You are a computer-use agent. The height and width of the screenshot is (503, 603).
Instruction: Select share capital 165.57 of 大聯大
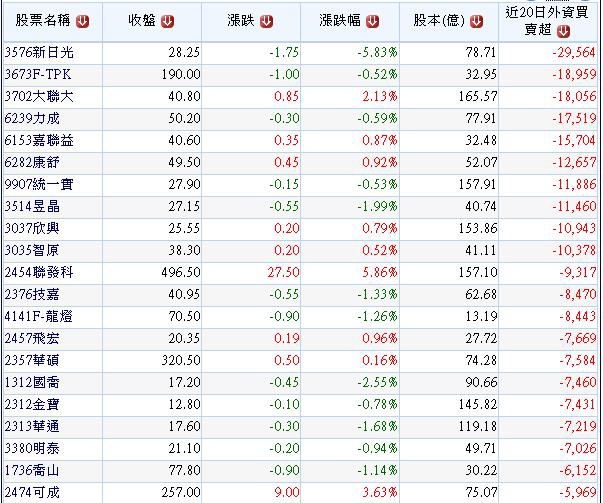(x=478, y=96)
